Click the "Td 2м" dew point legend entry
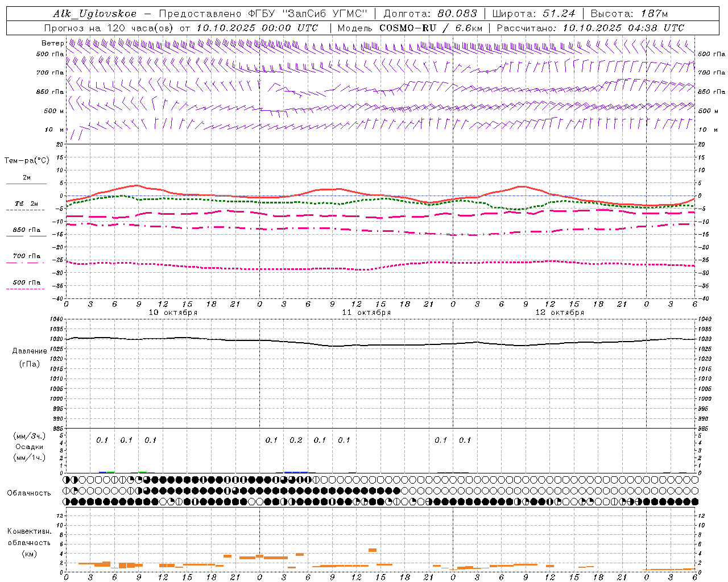 pos(27,203)
